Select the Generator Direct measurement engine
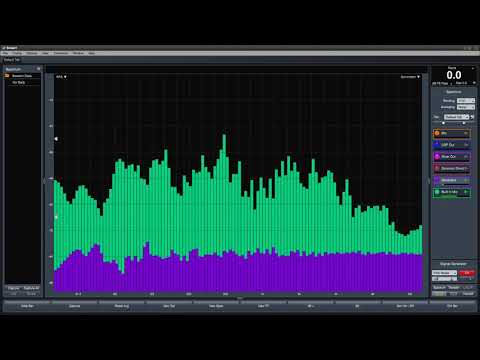Screen dimensions: 480x360 coord(452,169)
